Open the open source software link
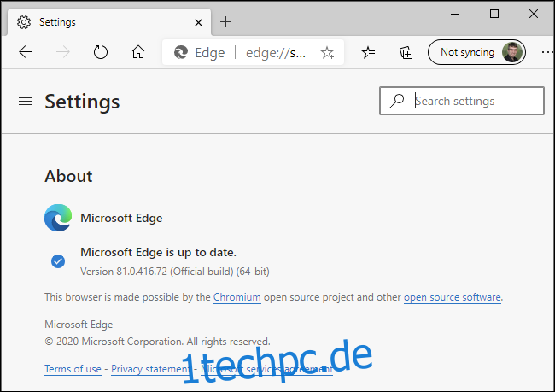The width and height of the screenshot is (555, 392). (453, 297)
